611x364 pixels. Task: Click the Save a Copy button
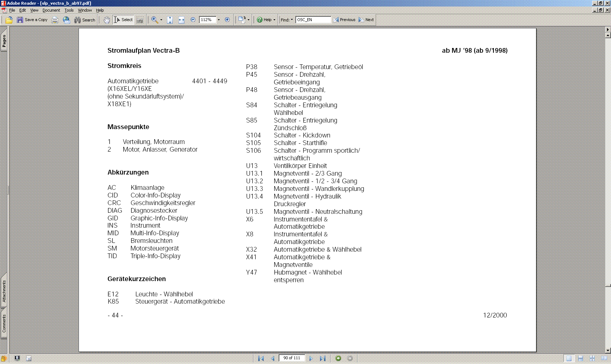pyautogui.click(x=32, y=20)
